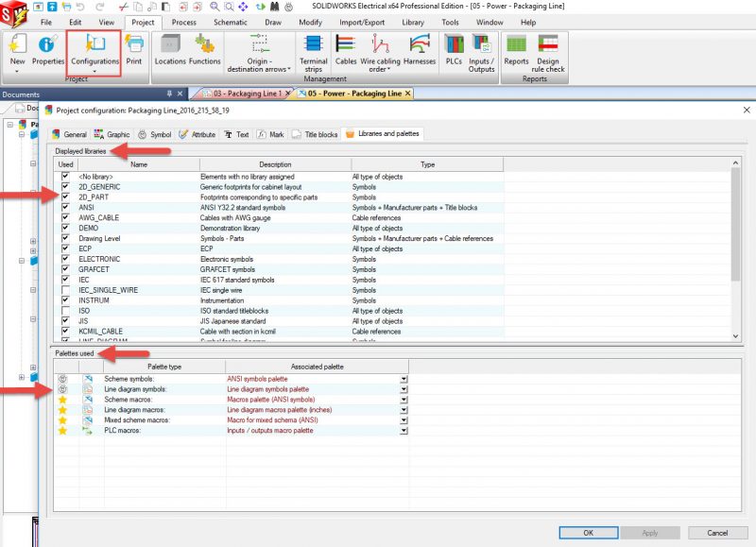
Task: Expand the Wire cabling order dropdown arrow
Action: pyautogui.click(x=388, y=69)
